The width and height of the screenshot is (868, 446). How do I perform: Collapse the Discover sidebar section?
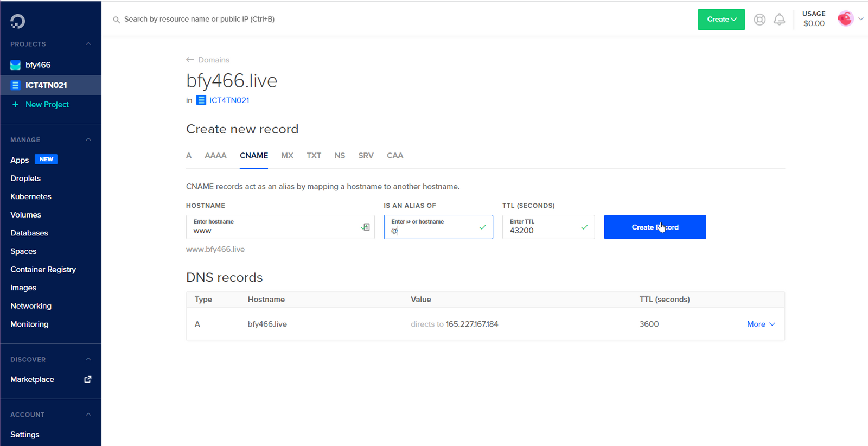(88, 359)
